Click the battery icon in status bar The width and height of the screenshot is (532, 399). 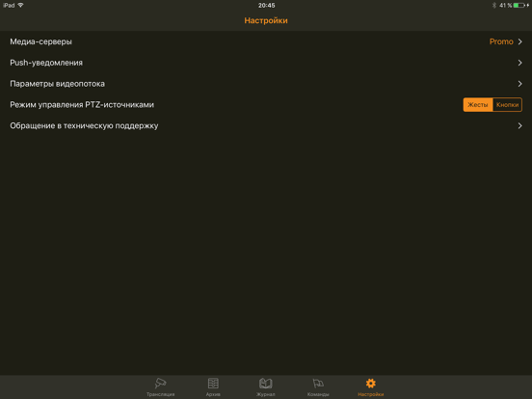[519, 5]
